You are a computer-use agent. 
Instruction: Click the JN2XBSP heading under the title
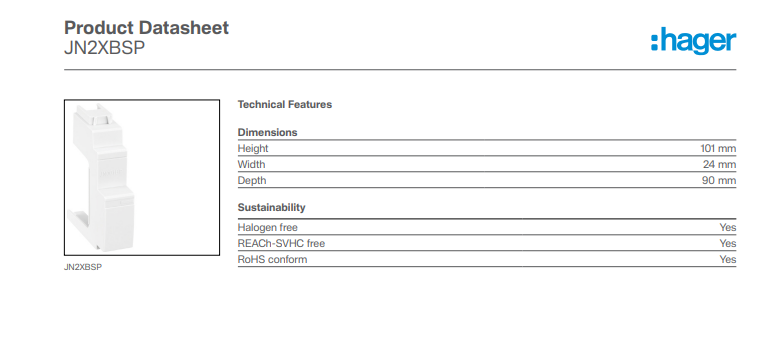coord(105,48)
